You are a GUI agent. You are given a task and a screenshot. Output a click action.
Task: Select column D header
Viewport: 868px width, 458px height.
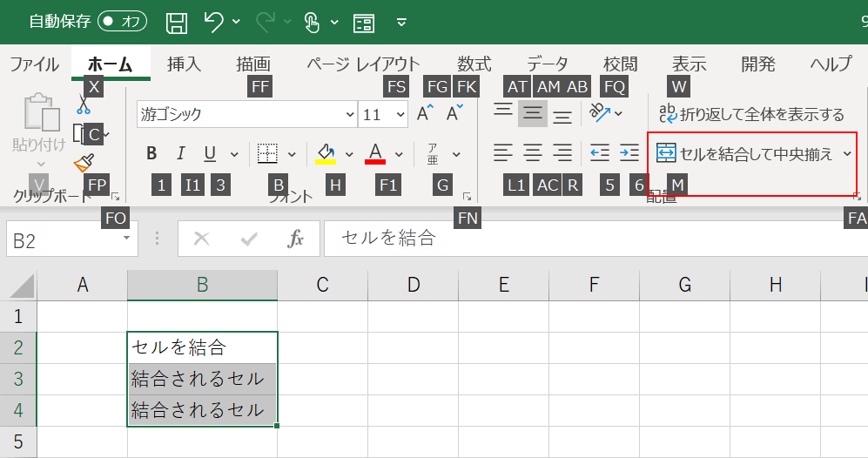point(413,285)
